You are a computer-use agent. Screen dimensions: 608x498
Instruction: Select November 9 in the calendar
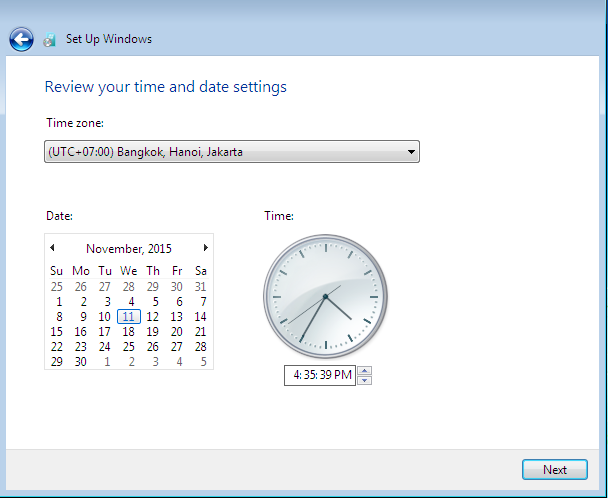coord(81,317)
